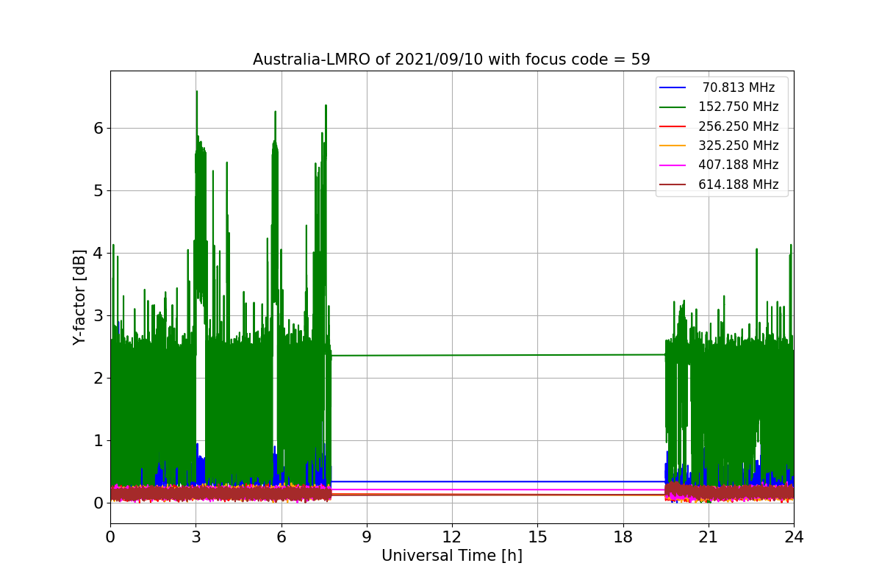Select the 152.750 MHz legend label
882x588 pixels.
739,107
